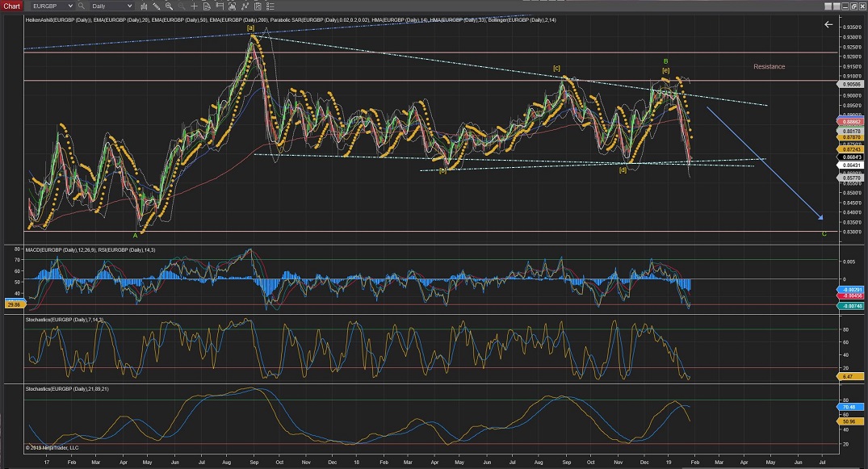Viewport: 868px width, 469px height.
Task: Click the Sep 2018 label on time axis
Action: pos(566,463)
